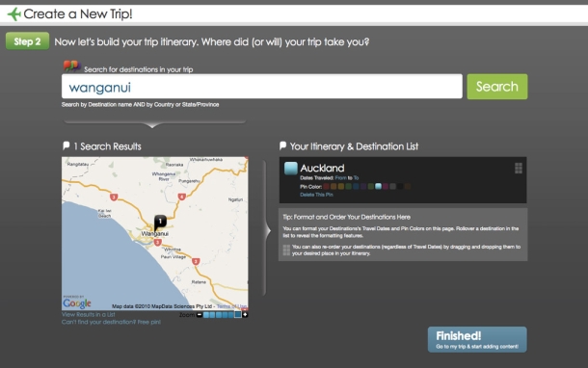Click the Step 2 green badge

pyautogui.click(x=27, y=41)
